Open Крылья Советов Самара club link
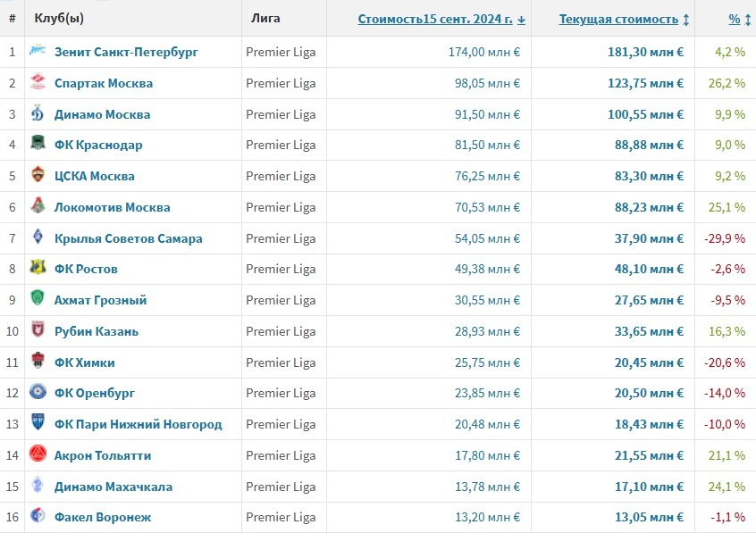The width and height of the screenshot is (756, 533). pyautogui.click(x=129, y=238)
